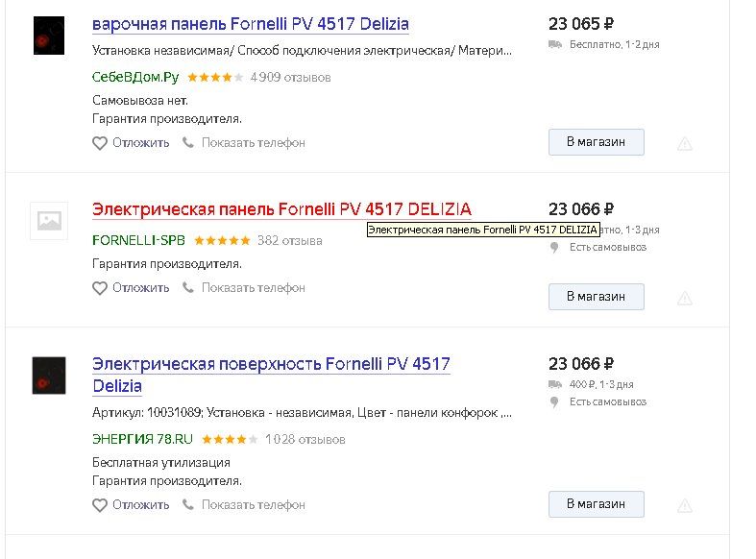Open 'варочная панель Fornelli PV 4517 Delizia' link
This screenshot has width=756, height=559.
point(251,24)
